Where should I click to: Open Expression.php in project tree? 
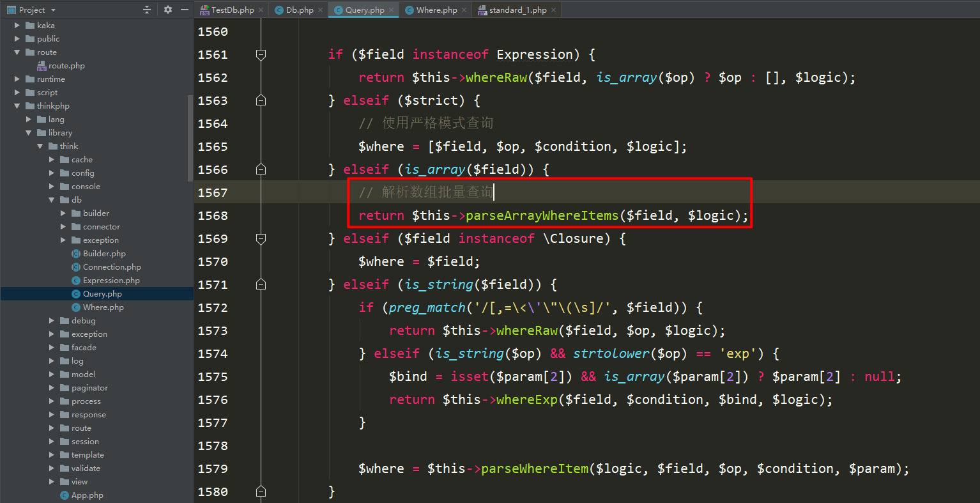tap(111, 281)
